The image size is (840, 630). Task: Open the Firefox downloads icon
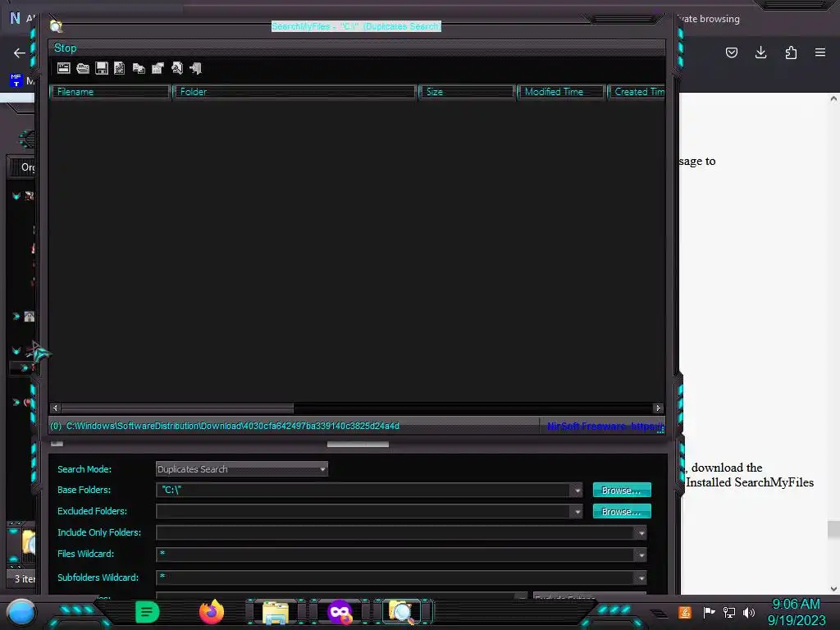coord(760,52)
